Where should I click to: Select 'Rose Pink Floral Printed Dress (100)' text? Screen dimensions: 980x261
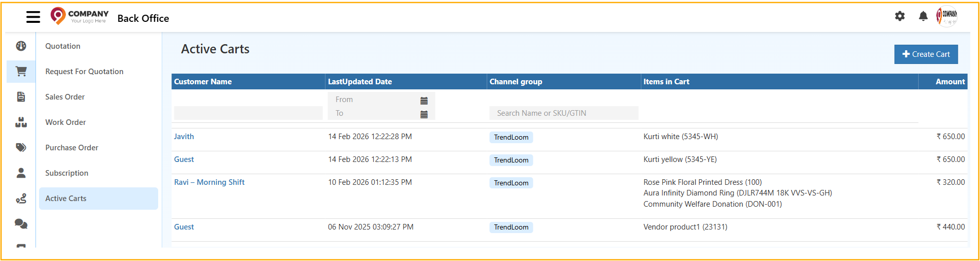pos(702,182)
